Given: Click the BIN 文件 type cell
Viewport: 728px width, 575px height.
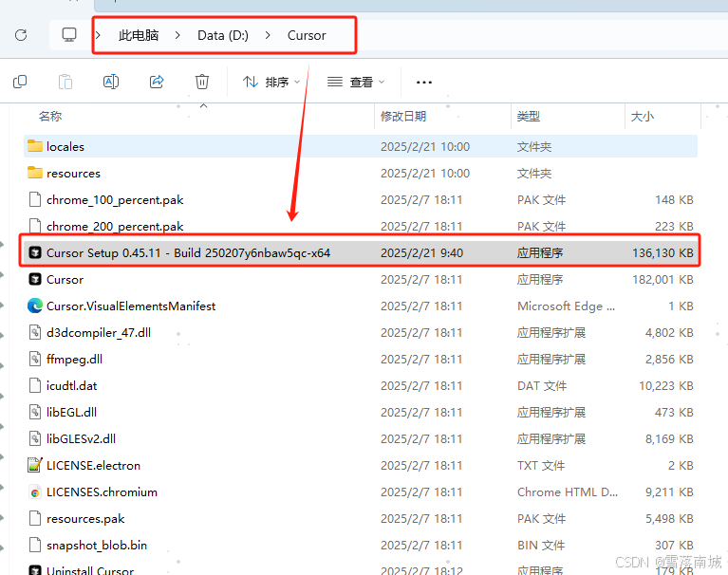Looking at the screenshot, I should click(540, 546).
